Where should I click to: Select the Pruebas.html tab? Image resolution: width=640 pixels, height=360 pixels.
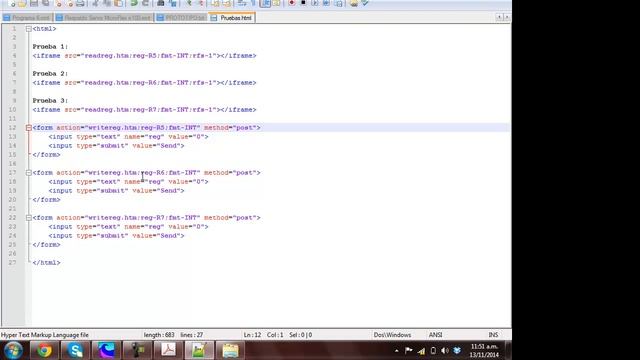[232, 18]
